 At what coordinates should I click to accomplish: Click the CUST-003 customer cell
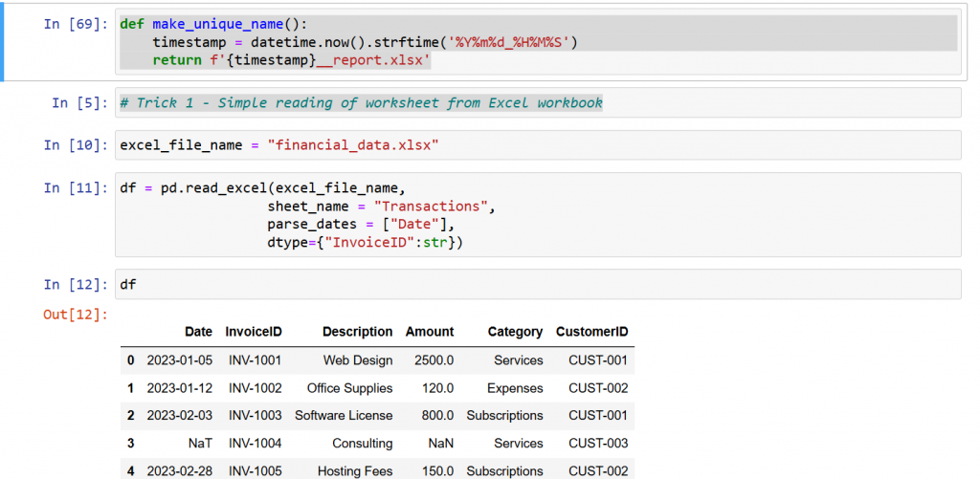click(x=598, y=444)
